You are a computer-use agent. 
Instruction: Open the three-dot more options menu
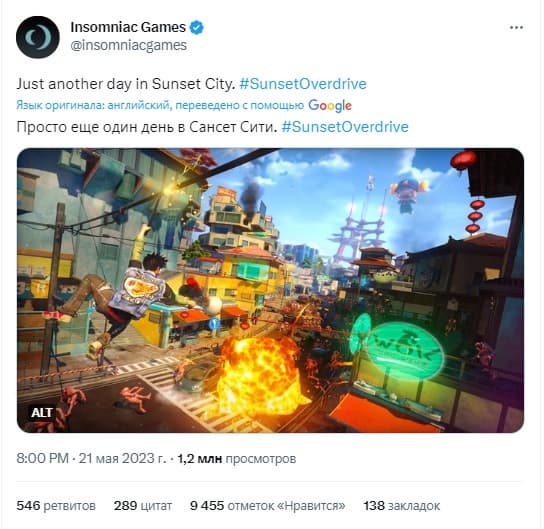click(x=516, y=28)
